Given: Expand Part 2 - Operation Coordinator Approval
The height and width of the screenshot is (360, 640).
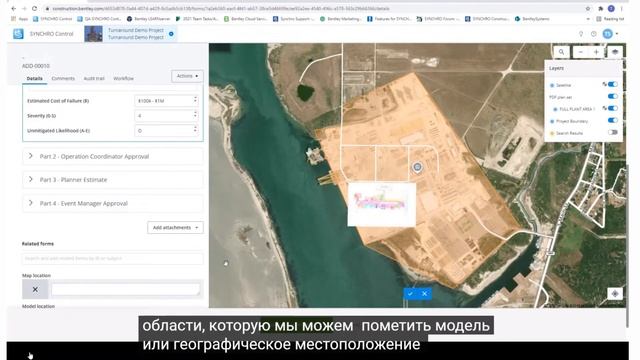Looking at the screenshot, I should point(113,156).
